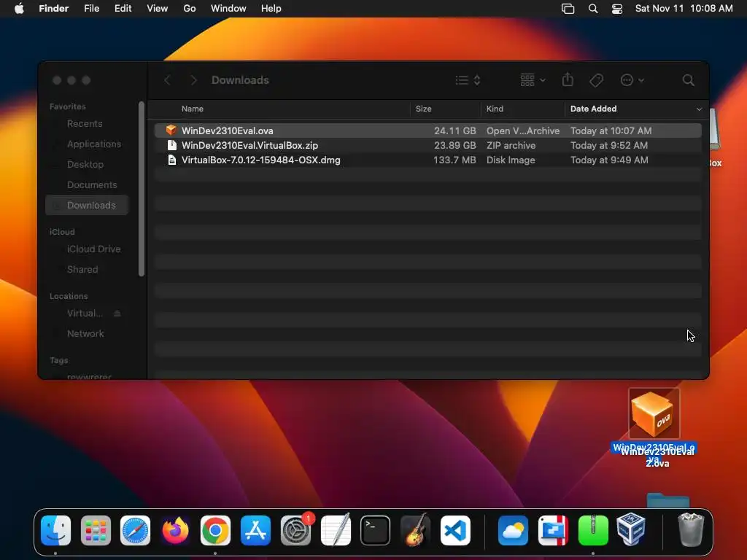Click the Finder window search icon
The image size is (747, 560).
coord(688,80)
